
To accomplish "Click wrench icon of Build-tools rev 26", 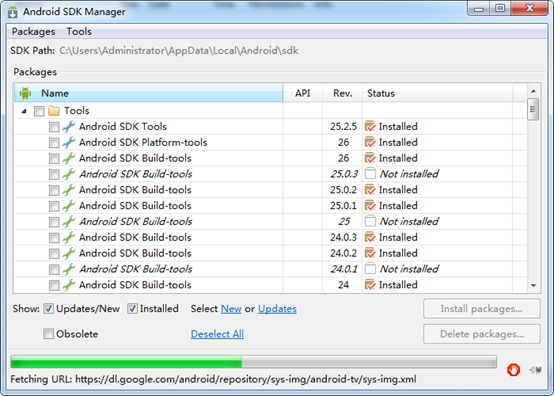I will pyautogui.click(x=69, y=158).
